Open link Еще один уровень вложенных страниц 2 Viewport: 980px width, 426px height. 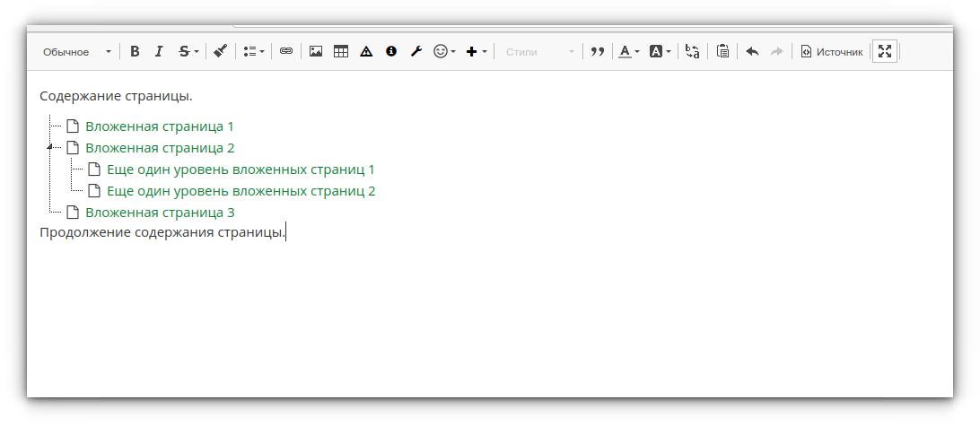tap(241, 190)
